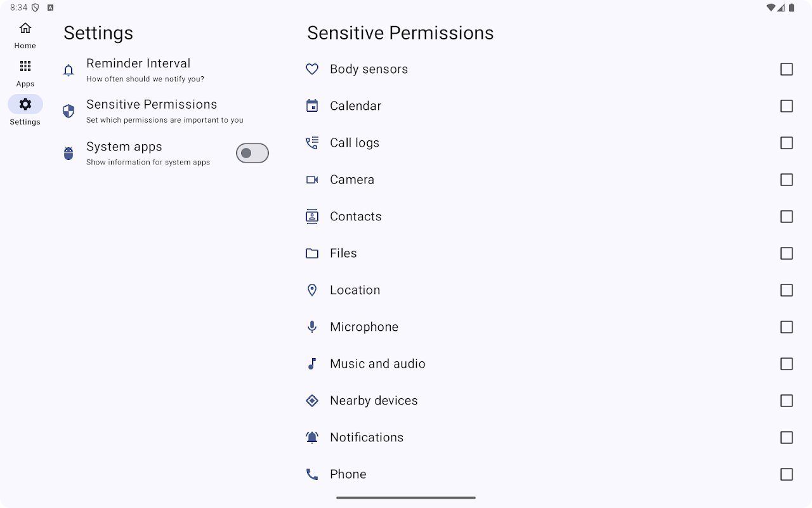This screenshot has width=812, height=508.
Task: Check the Phone permission checkbox
Action: point(787,474)
